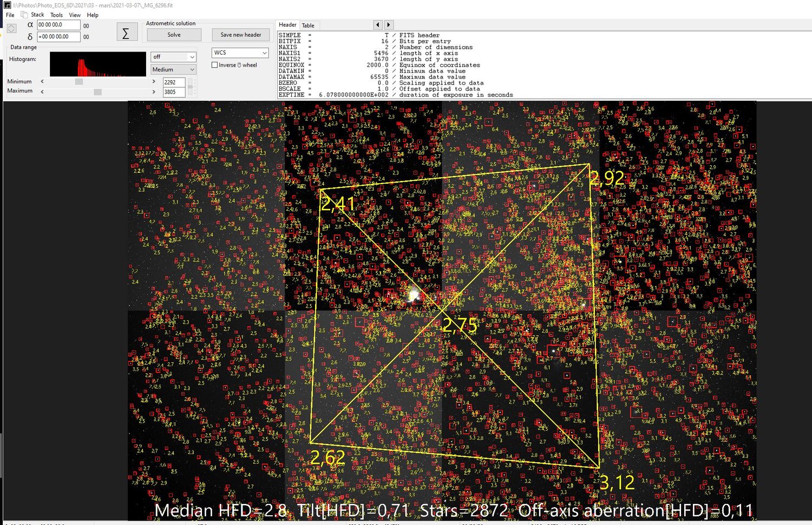Open the View menu
The width and height of the screenshot is (812, 525).
75,15
